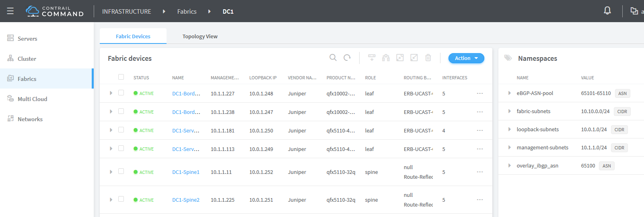Open the hamburger menu
Viewport: 644px width, 217px height.
(10, 11)
